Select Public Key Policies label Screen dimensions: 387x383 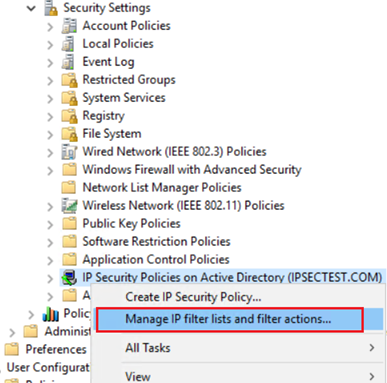[131, 224]
